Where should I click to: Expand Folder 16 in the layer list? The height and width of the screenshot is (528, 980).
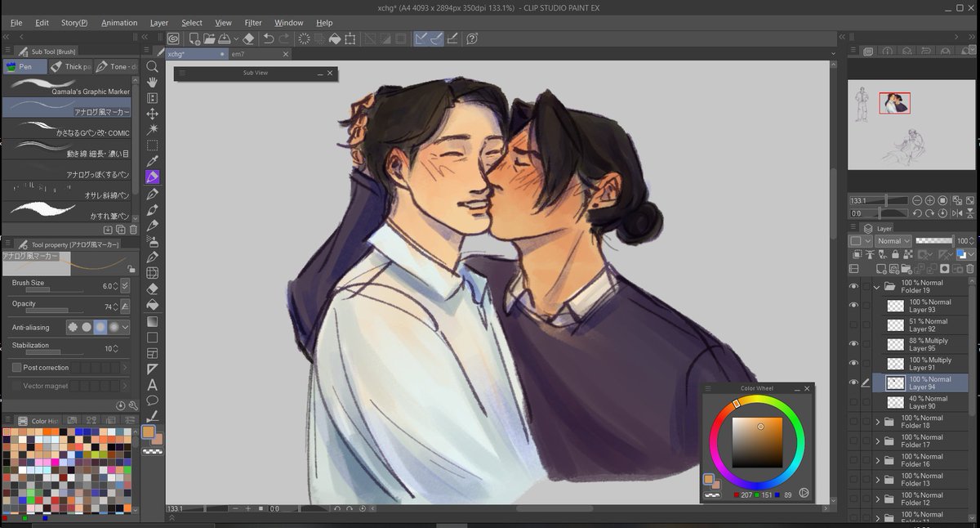click(877, 460)
